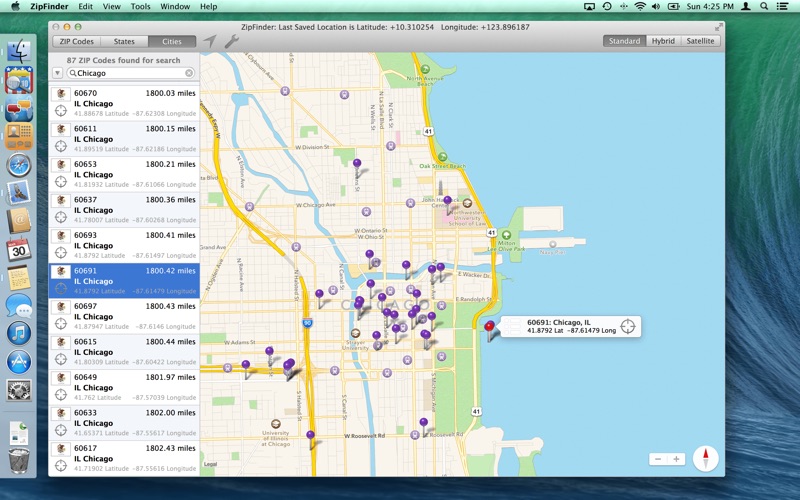Click the current location arrow icon
This screenshot has width=800, height=500.
[x=210, y=41]
